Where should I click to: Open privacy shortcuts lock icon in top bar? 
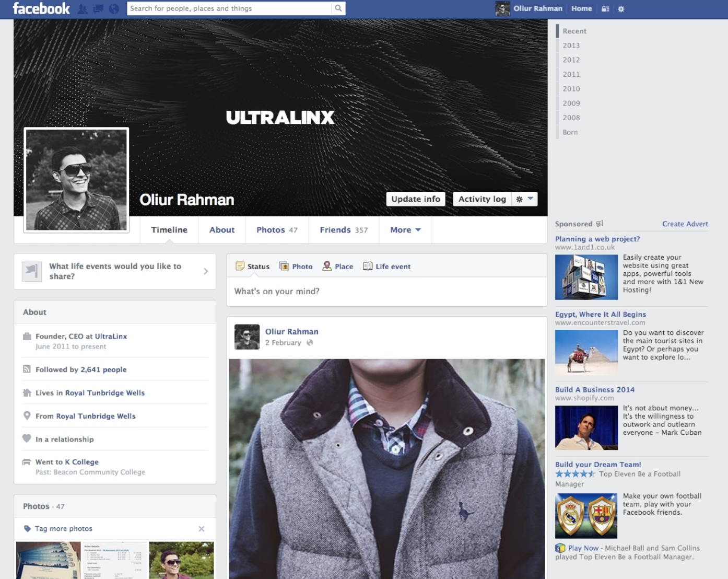605,9
